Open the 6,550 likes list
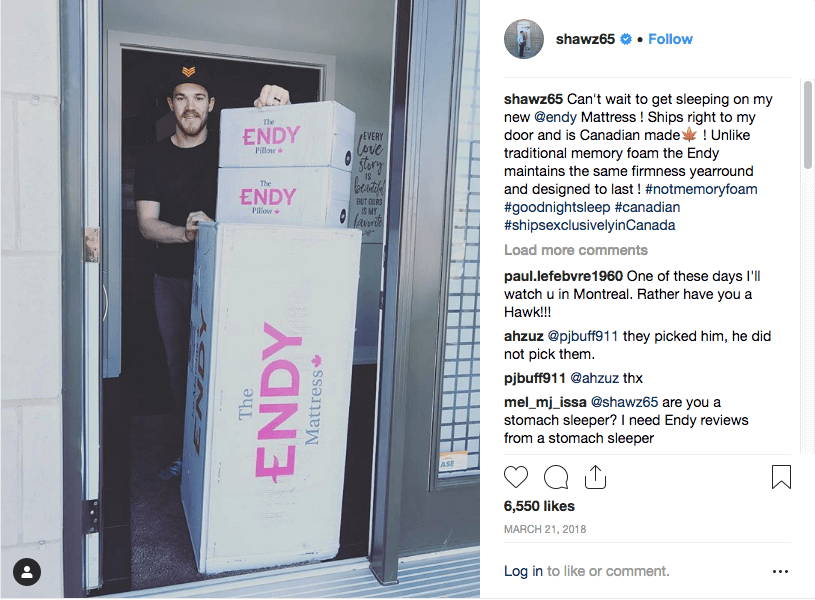Screen dimensions: 815x600 coord(539,506)
